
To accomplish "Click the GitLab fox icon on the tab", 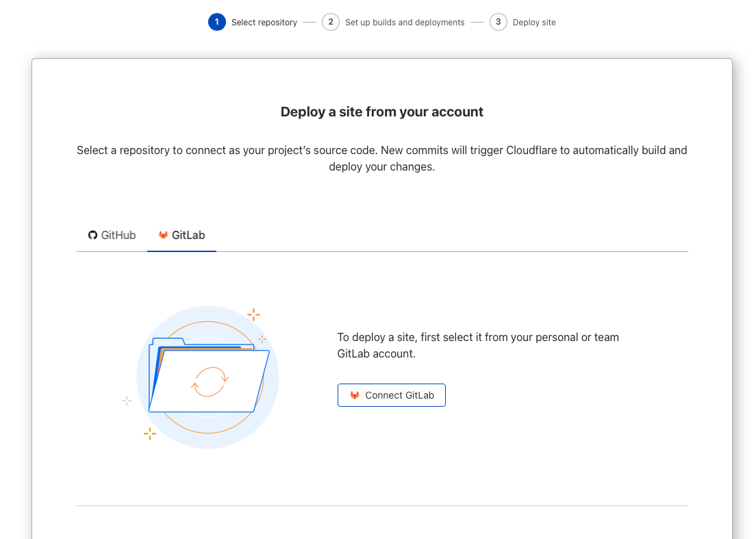I will point(163,235).
